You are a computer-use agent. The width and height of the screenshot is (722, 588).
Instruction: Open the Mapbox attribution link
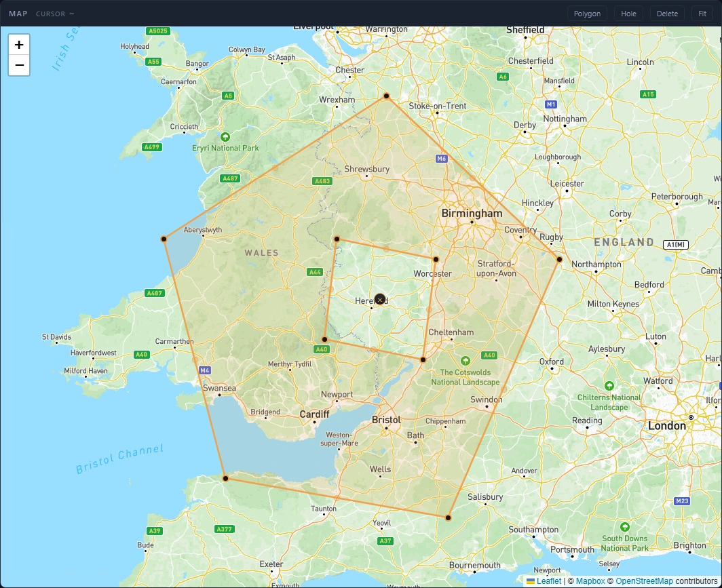590,581
